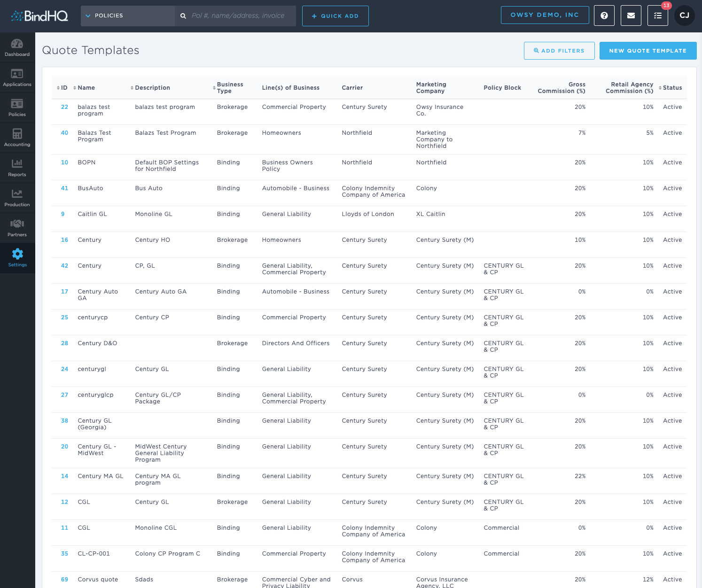Open quote template ID 10

point(65,162)
